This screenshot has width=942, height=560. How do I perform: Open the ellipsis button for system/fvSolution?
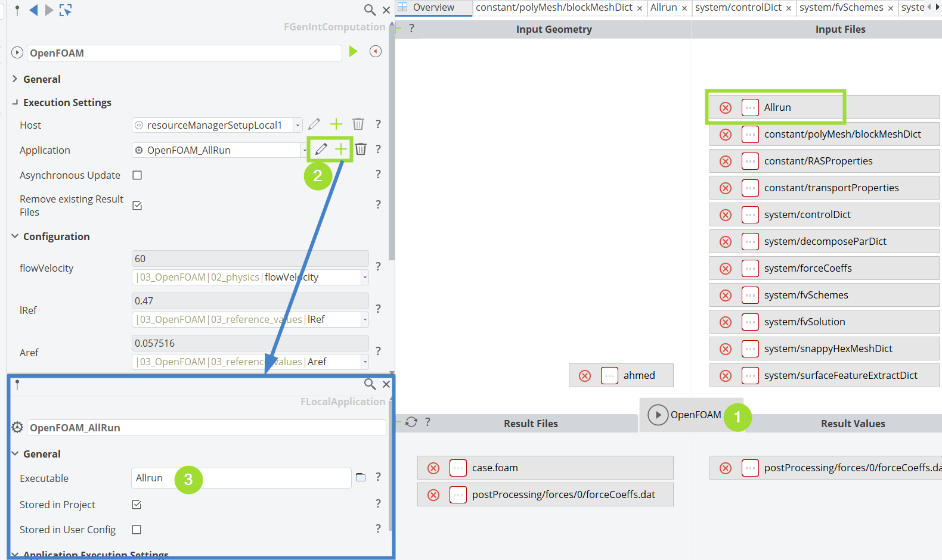pos(750,322)
